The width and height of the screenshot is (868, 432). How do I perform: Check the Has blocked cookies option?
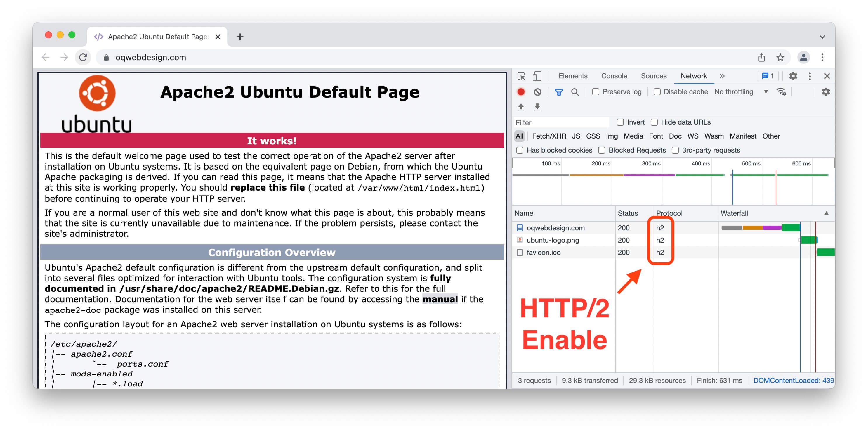point(520,150)
